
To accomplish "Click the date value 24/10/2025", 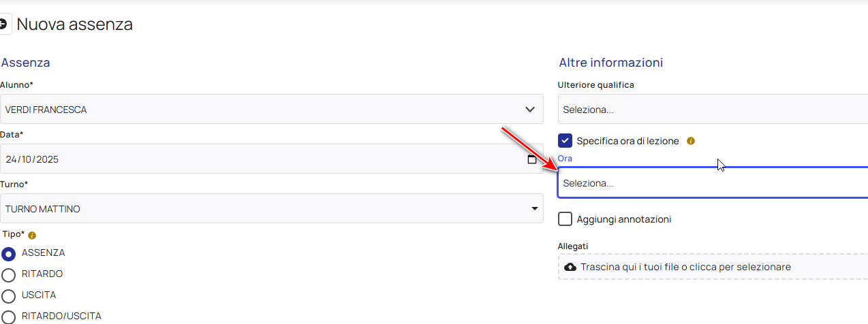I will pyautogui.click(x=32, y=159).
